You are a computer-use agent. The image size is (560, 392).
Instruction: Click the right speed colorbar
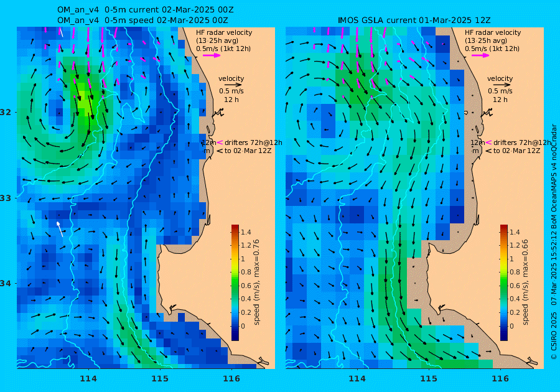(x=503, y=282)
